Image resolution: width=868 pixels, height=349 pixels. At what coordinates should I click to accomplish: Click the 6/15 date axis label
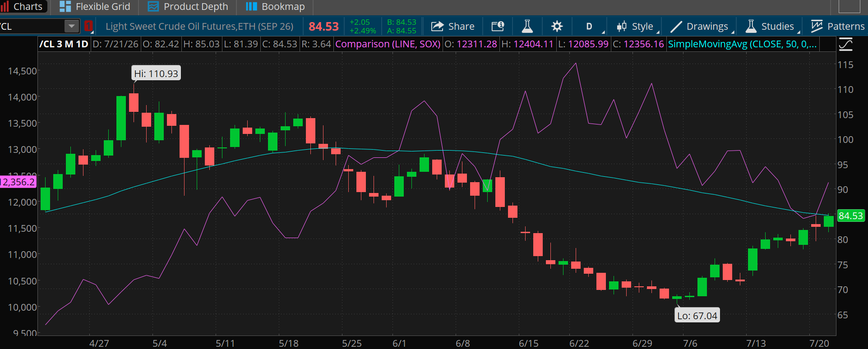click(x=529, y=343)
